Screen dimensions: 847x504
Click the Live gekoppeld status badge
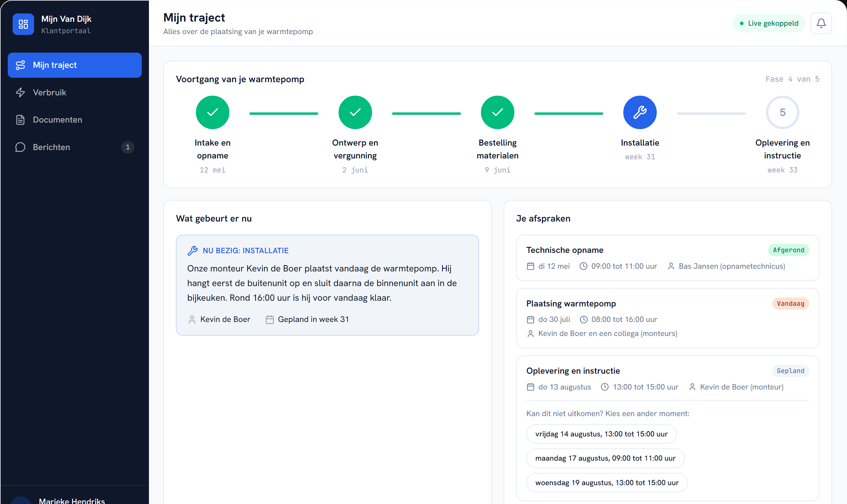769,23
